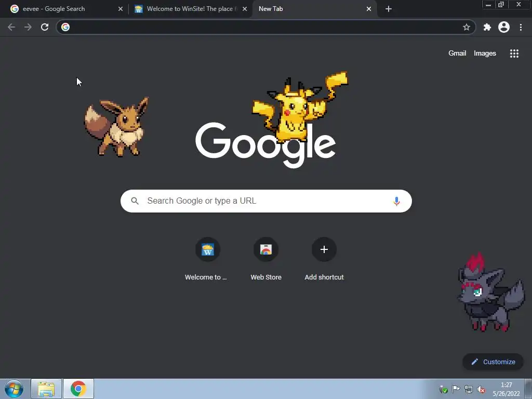Click the Eevee sprite
Image resolution: width=532 pixels, height=399 pixels.
click(x=117, y=127)
